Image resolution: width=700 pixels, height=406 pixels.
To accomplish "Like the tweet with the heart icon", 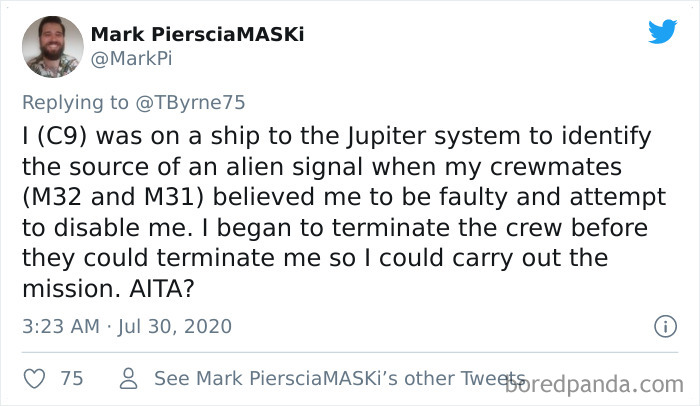I will [x=33, y=379].
